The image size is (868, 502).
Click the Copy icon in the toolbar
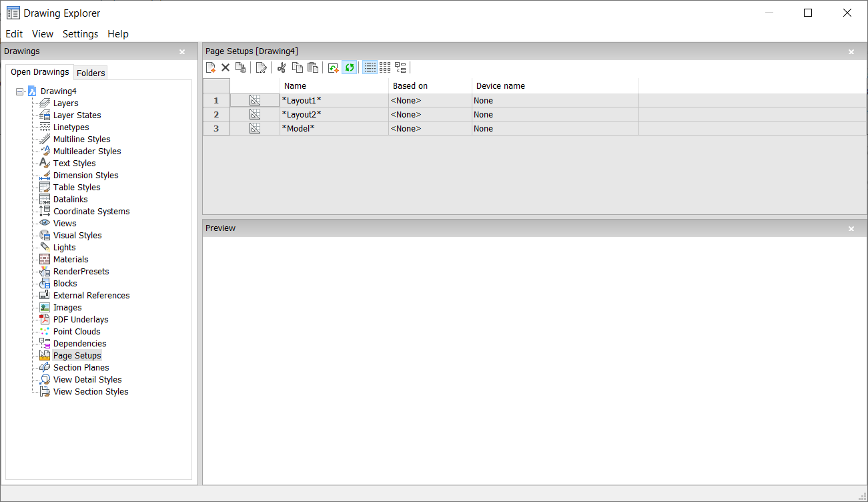pos(298,67)
